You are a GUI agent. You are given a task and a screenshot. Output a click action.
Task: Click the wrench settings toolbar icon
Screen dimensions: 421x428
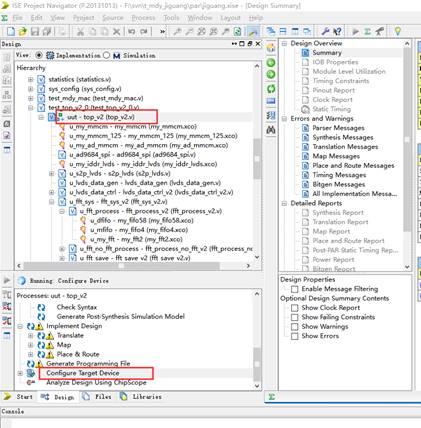[x=325, y=31]
